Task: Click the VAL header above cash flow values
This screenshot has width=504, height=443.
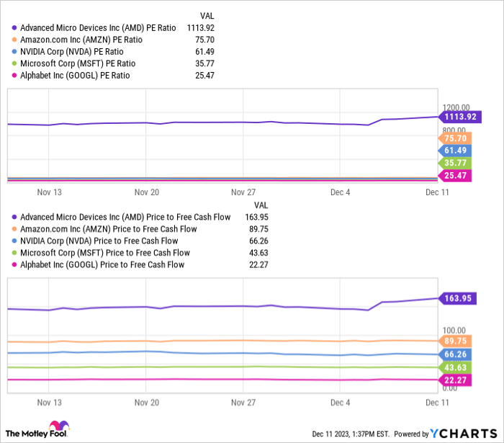Action: coord(261,205)
